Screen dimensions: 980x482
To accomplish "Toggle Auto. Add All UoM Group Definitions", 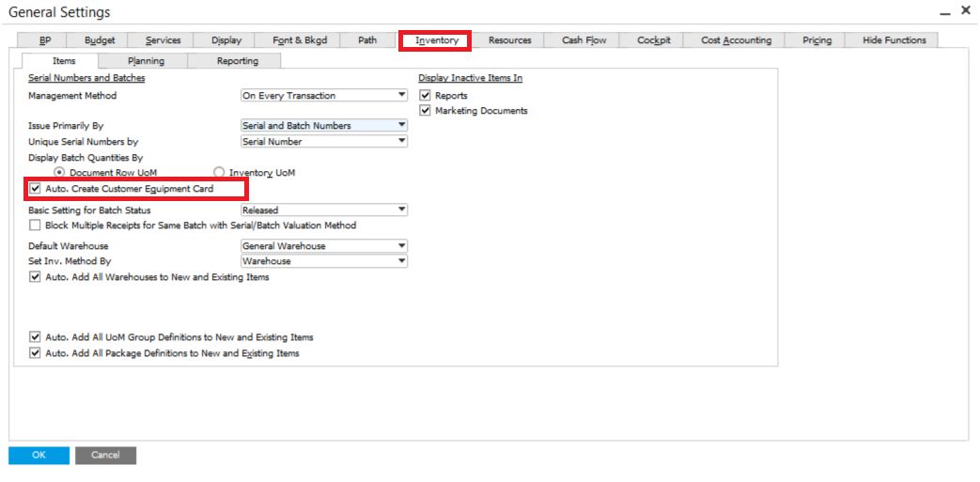I will click(x=36, y=337).
